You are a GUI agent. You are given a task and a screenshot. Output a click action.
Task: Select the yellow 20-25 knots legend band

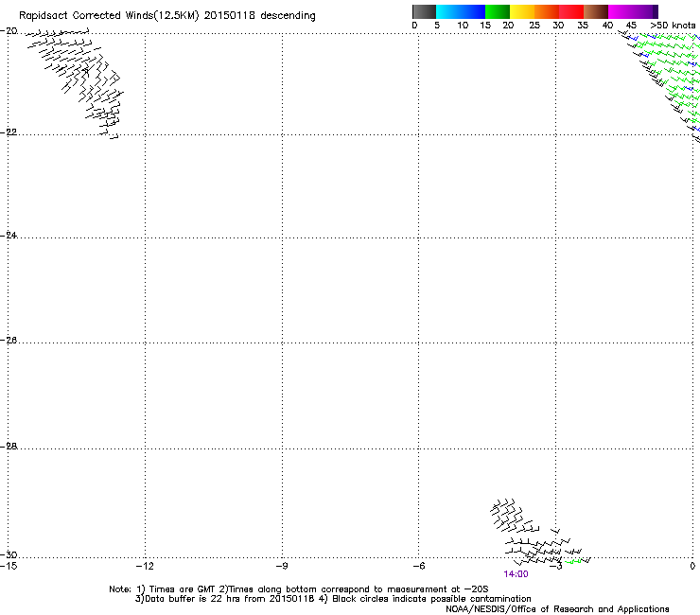point(522,11)
